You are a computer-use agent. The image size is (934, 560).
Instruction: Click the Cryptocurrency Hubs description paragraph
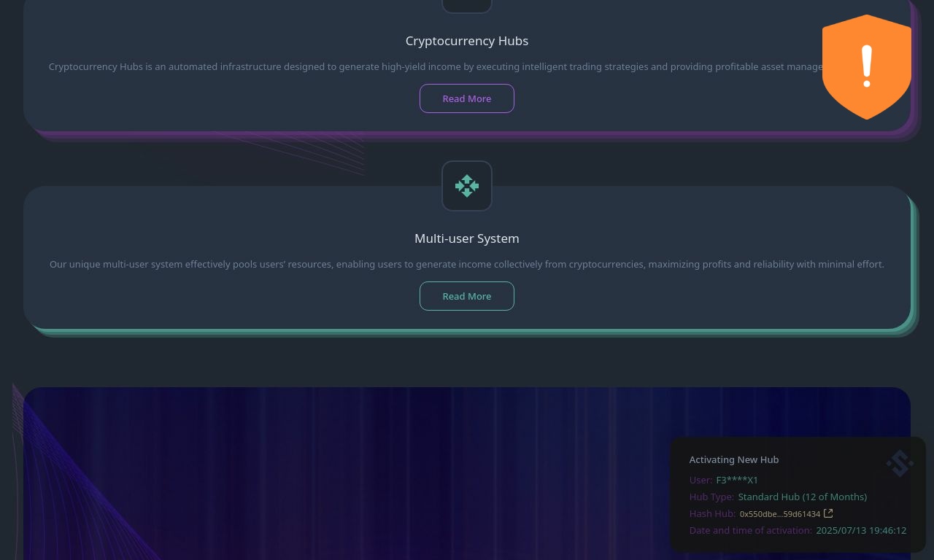[436, 66]
